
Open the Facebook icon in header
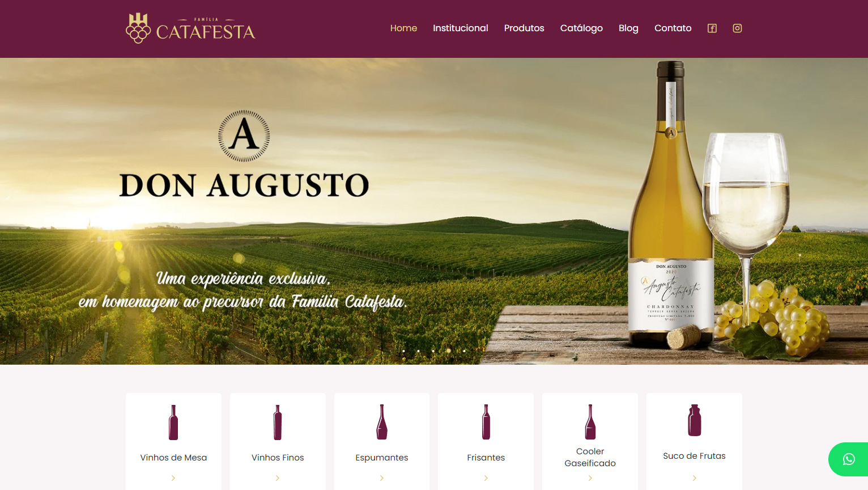click(x=712, y=28)
